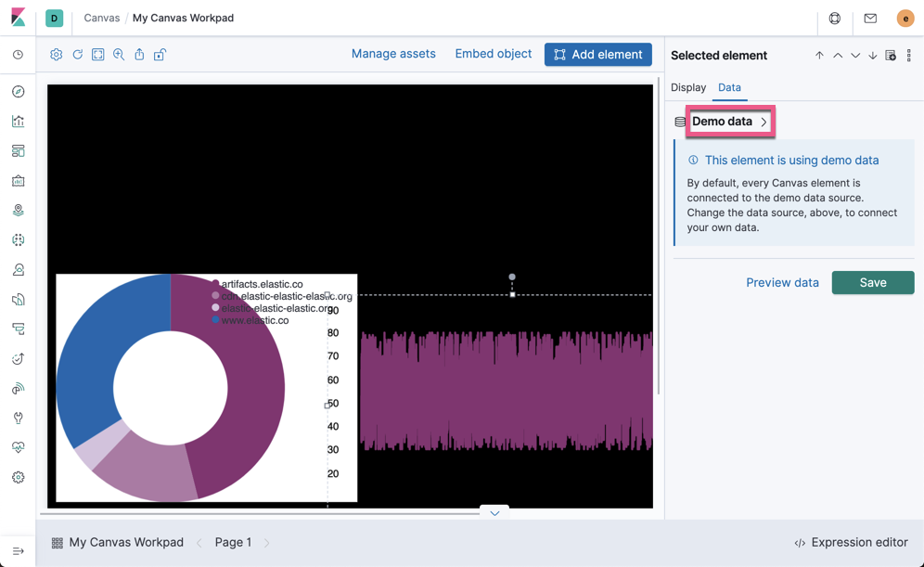Save the data source settings
This screenshot has height=567, width=924.
[x=872, y=282]
